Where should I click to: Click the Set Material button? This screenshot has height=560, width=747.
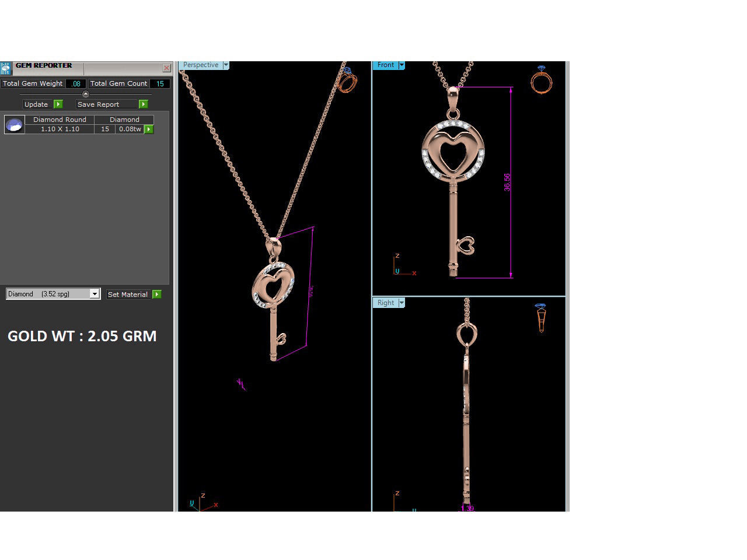tap(128, 295)
